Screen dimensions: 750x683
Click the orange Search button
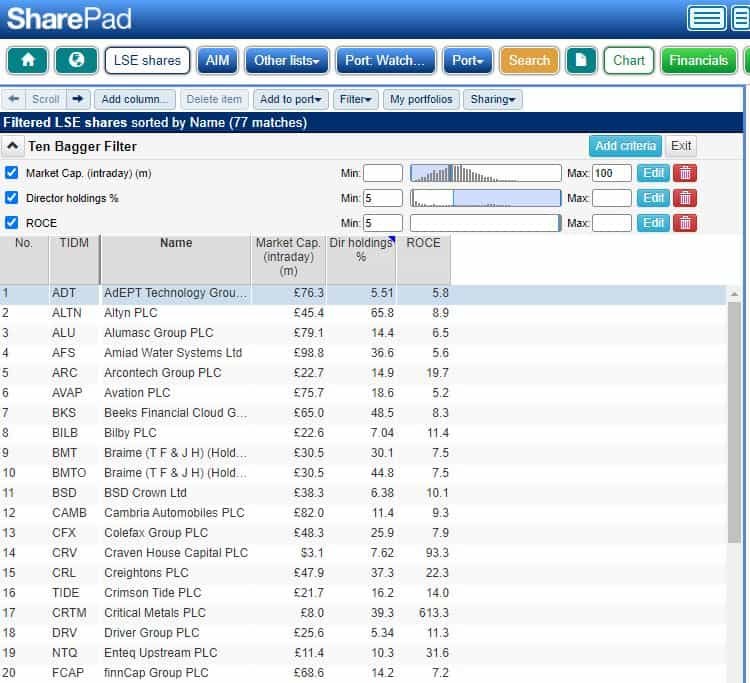click(529, 61)
